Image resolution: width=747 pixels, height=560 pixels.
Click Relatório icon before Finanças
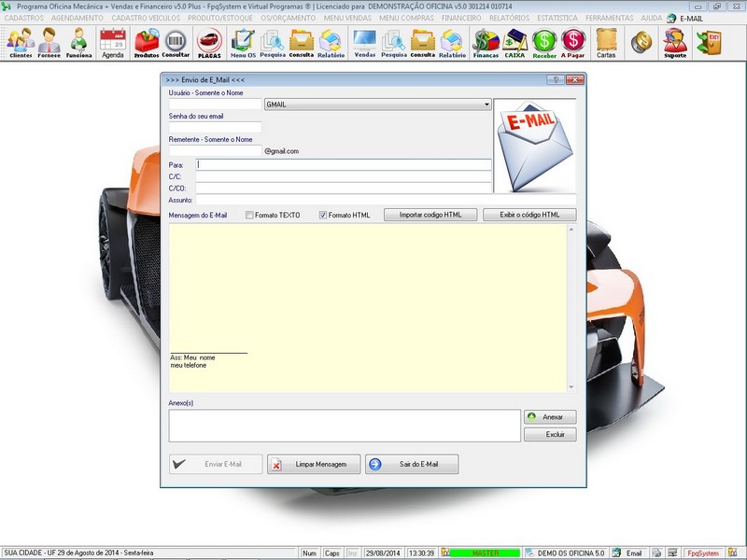point(453,42)
